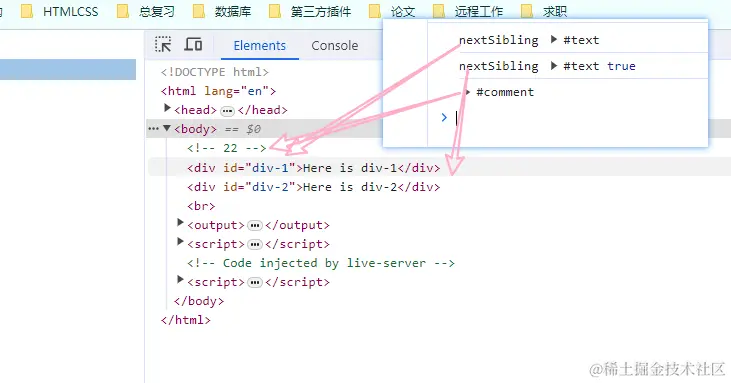Expand the head element node
The width and height of the screenshot is (731, 383).
(x=167, y=109)
